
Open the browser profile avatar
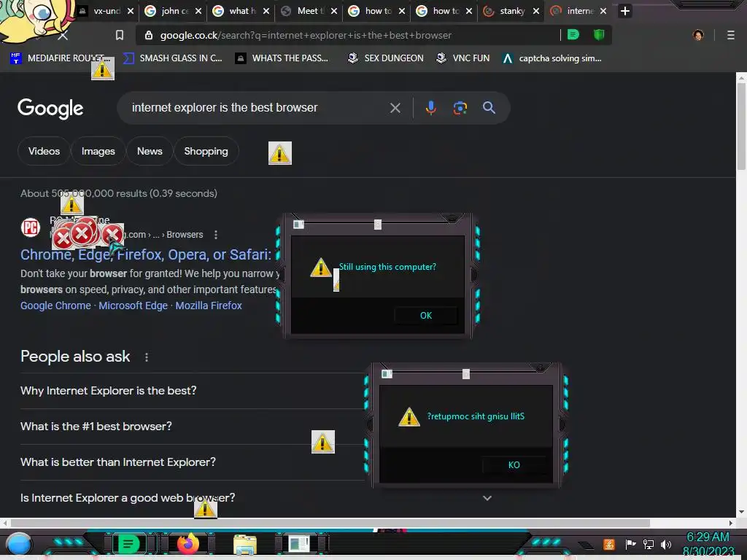click(x=698, y=35)
